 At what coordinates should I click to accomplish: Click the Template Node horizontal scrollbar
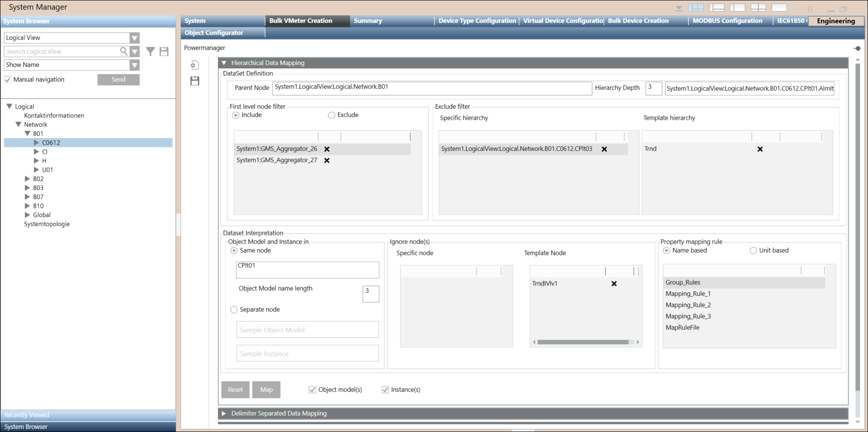point(583,342)
